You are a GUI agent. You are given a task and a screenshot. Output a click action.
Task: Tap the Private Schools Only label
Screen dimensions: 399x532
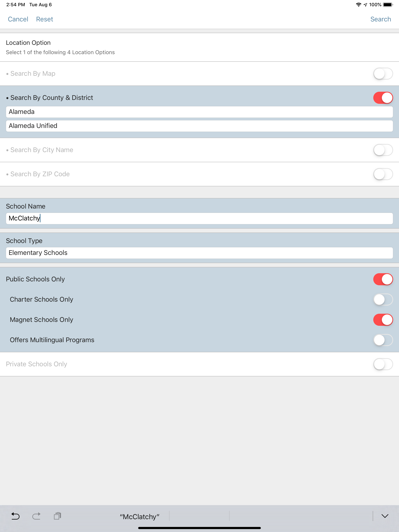pos(37,364)
